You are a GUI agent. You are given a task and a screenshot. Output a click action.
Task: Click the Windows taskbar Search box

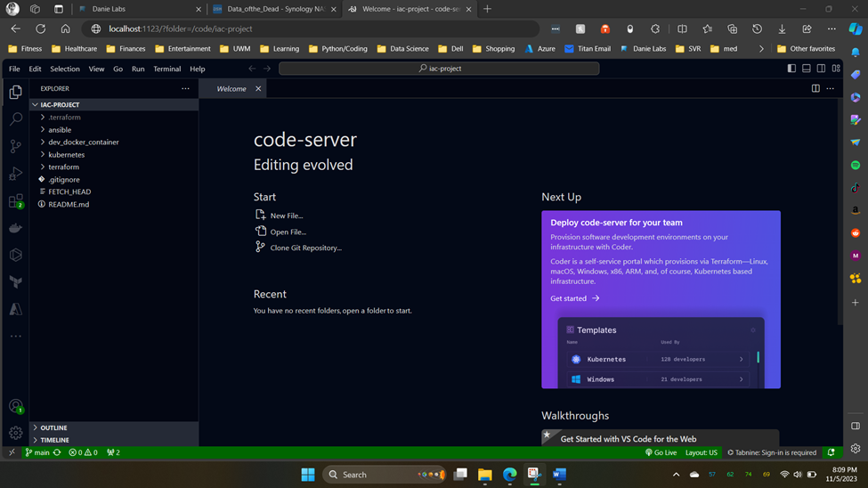pos(385,475)
